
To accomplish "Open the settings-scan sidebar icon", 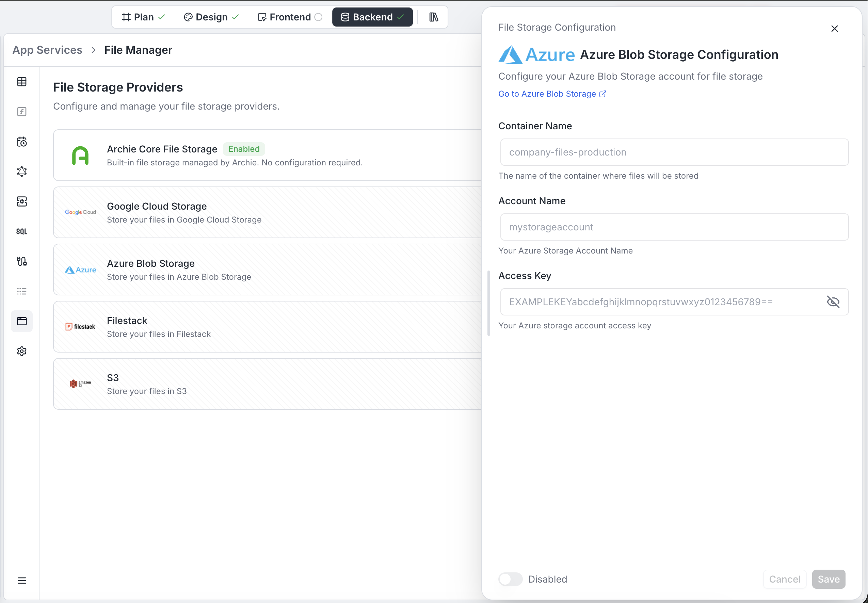I will (x=21, y=201).
